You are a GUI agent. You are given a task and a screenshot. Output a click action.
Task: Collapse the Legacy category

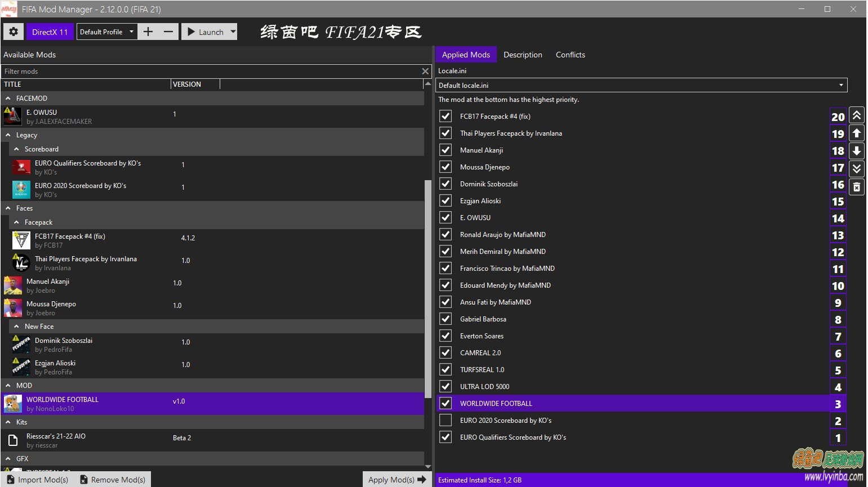pos(8,135)
